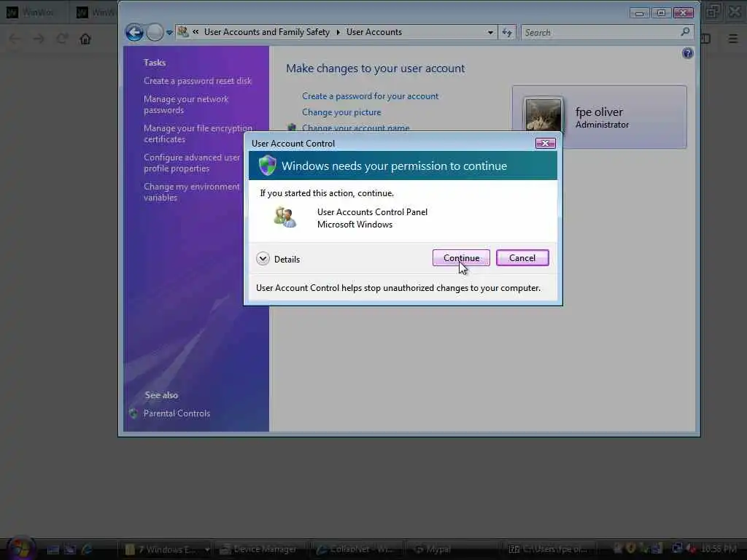Switch to C:\Users\fpe taskbar button

[x=549, y=550]
